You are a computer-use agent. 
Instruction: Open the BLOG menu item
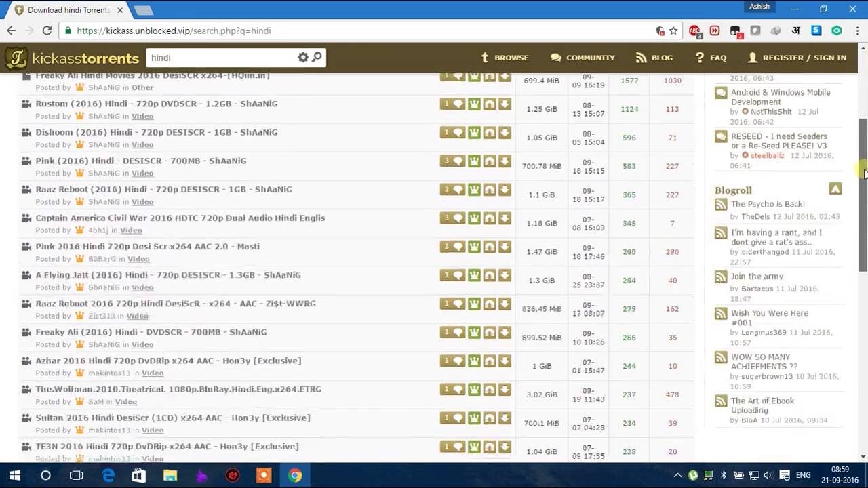pyautogui.click(x=654, y=58)
